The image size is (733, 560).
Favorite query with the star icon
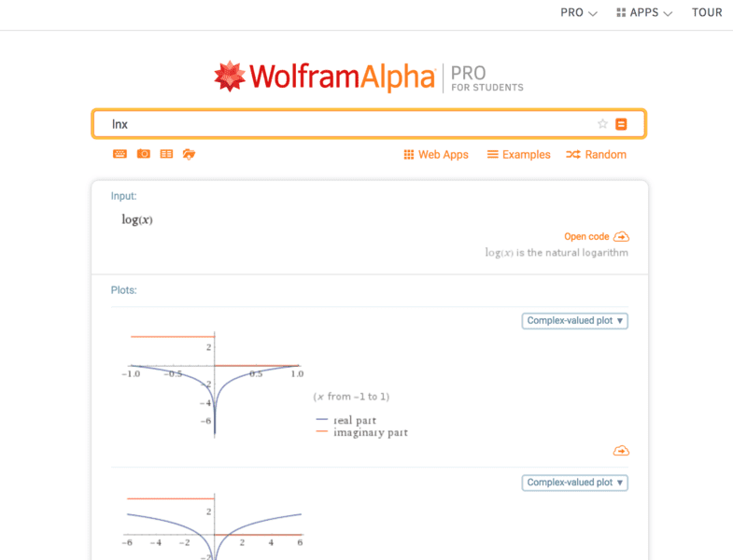coord(602,124)
